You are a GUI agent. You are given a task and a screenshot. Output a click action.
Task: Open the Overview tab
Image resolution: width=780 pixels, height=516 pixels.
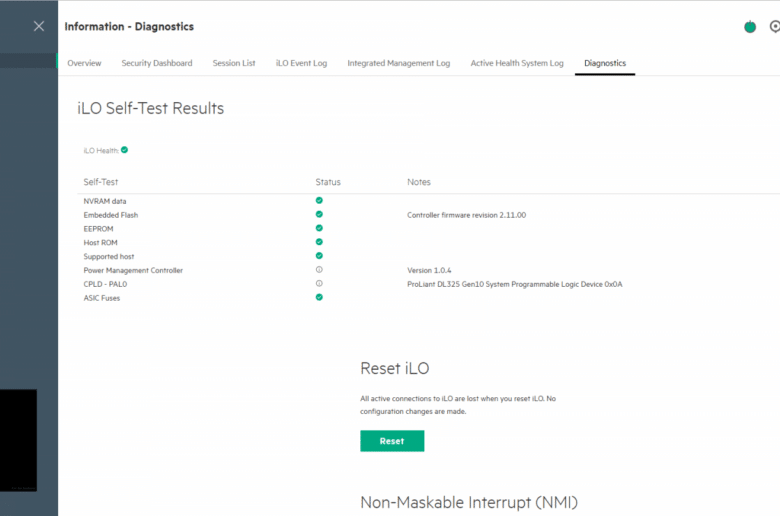(84, 63)
